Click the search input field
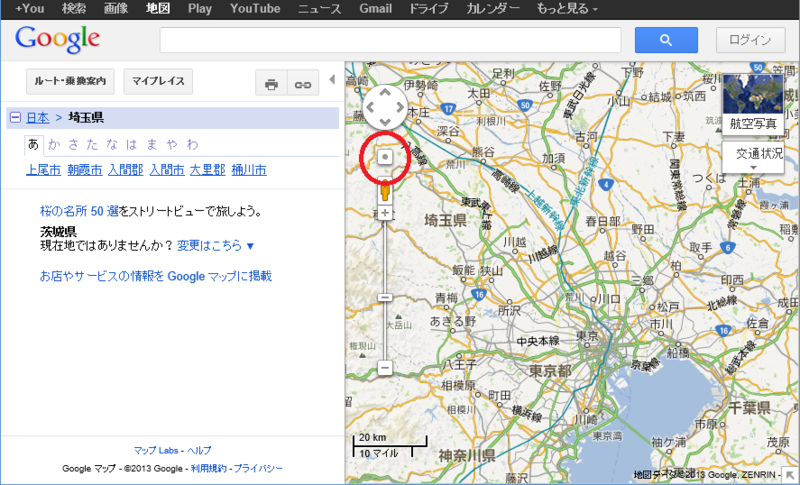800x485 pixels. point(390,40)
